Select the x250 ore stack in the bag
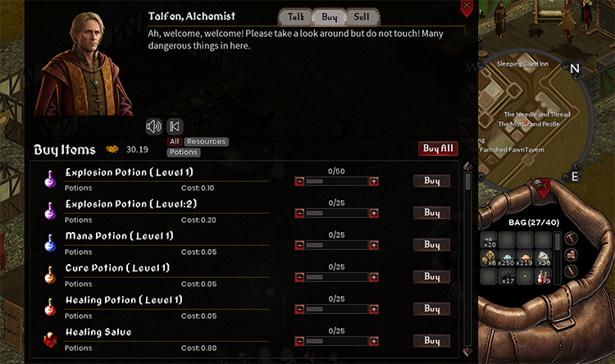 507,258
